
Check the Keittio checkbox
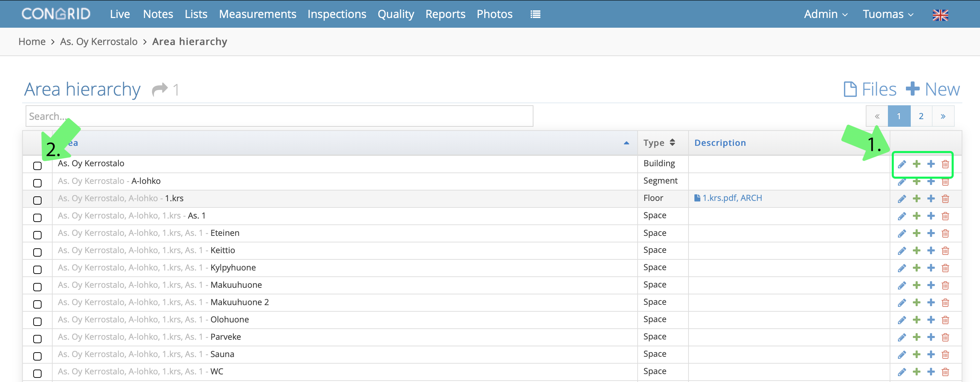37,252
